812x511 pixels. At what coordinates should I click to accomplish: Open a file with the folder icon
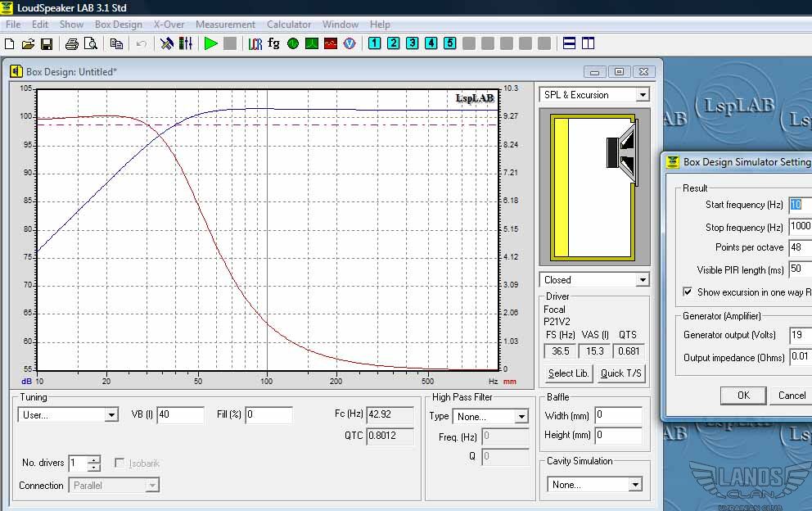pos(28,44)
